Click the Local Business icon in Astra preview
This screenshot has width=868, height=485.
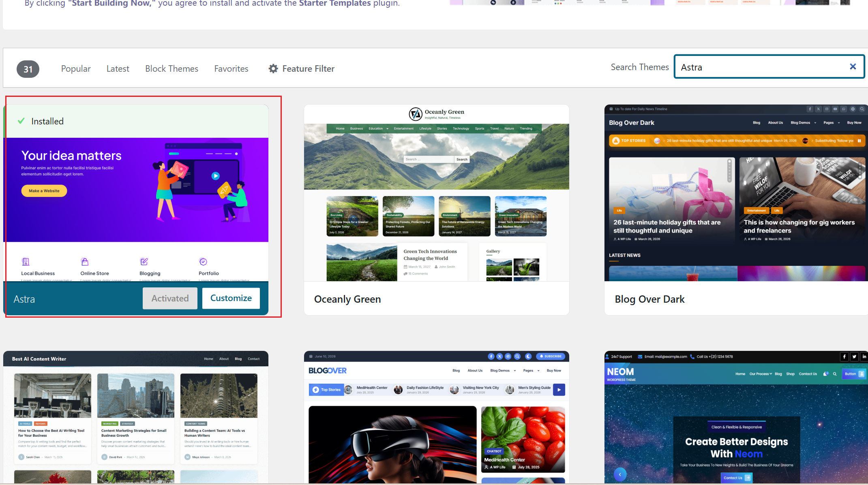tap(26, 262)
